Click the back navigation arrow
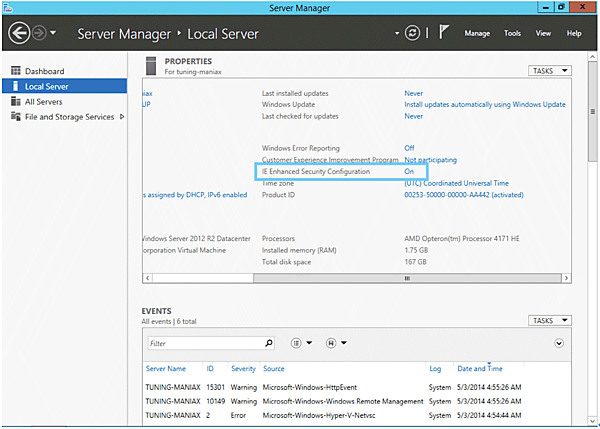This screenshot has width=600, height=429. [19, 33]
